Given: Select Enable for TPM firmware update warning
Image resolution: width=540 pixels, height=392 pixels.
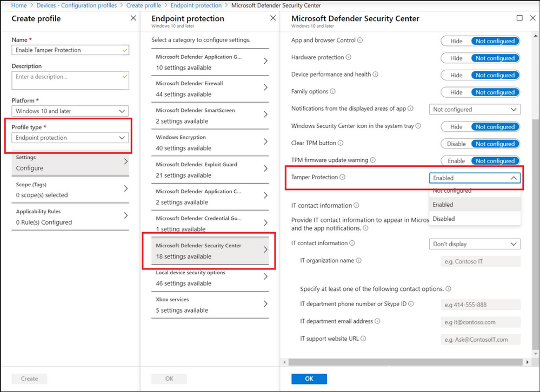Looking at the screenshot, I should click(x=456, y=160).
